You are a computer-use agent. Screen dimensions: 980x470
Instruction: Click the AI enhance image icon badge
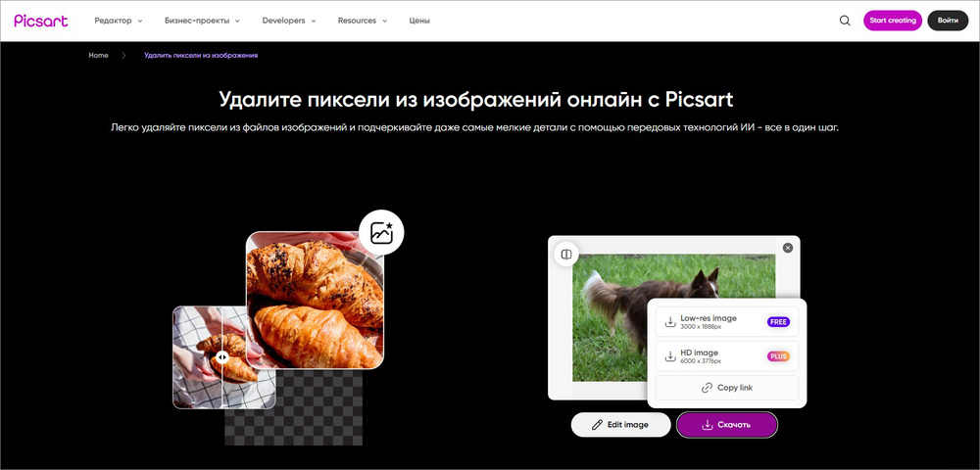[x=381, y=233]
